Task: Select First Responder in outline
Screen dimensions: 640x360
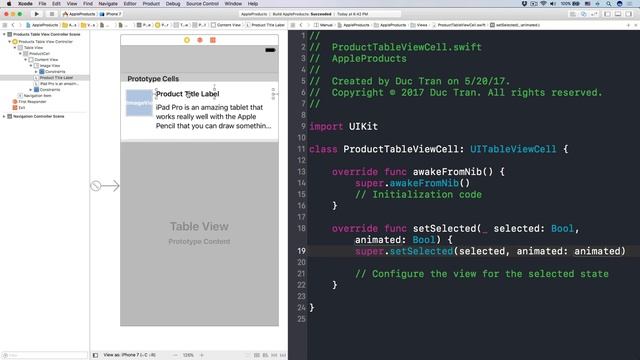Action: [x=29, y=102]
